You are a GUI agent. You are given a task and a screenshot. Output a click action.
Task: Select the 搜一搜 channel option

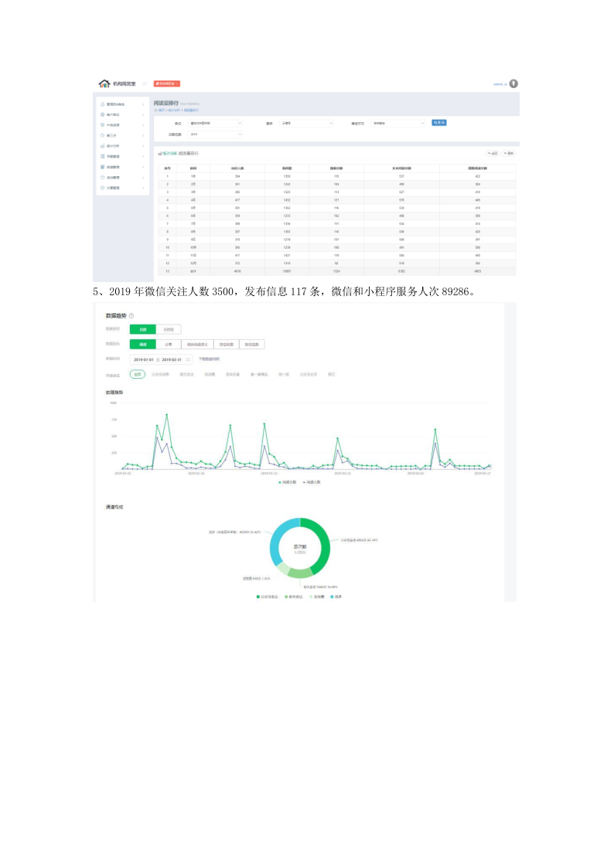pyautogui.click(x=284, y=375)
